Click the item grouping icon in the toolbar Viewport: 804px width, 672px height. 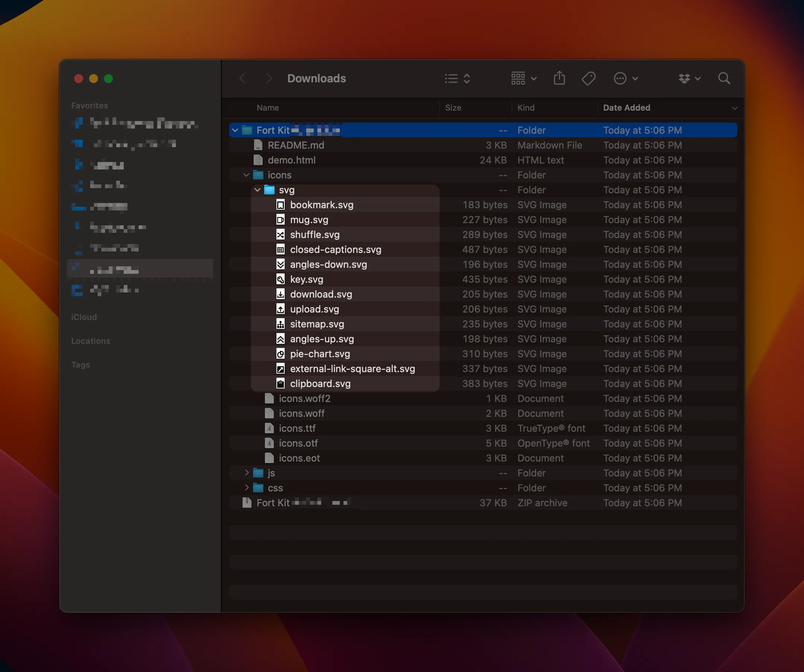coord(517,78)
